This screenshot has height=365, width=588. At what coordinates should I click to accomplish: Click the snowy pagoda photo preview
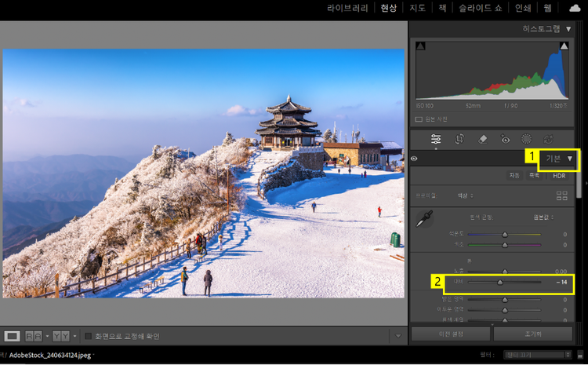pos(204,173)
